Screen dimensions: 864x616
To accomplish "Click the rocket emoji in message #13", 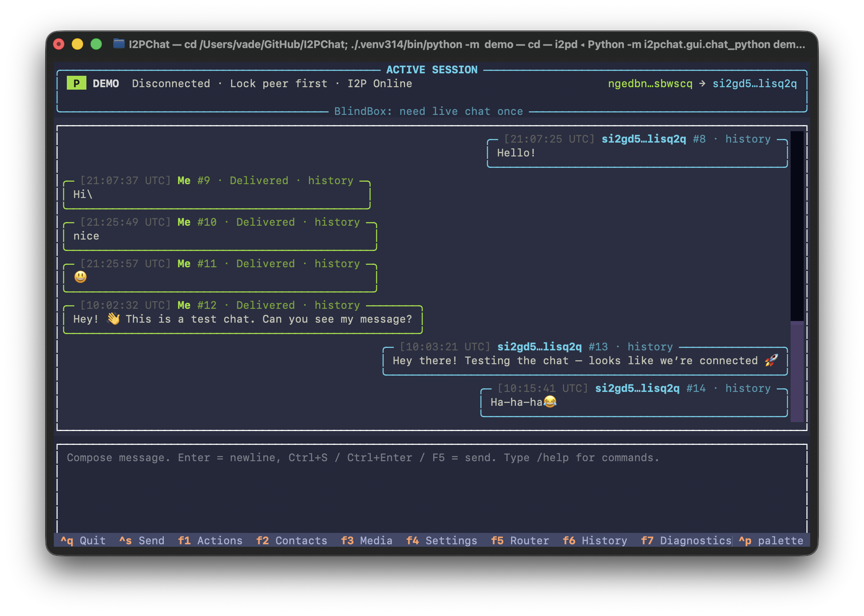I will (771, 360).
